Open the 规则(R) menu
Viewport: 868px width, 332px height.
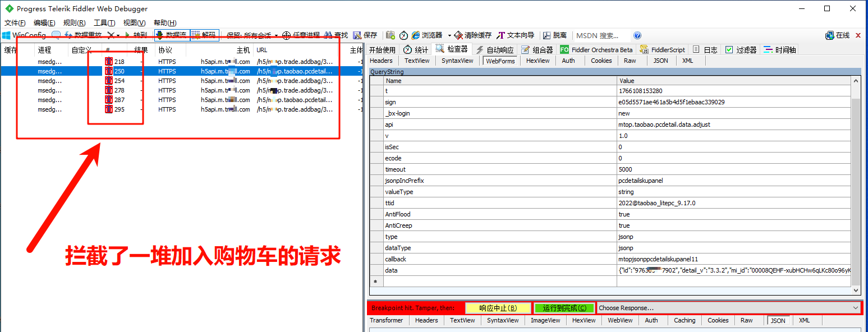pos(74,23)
